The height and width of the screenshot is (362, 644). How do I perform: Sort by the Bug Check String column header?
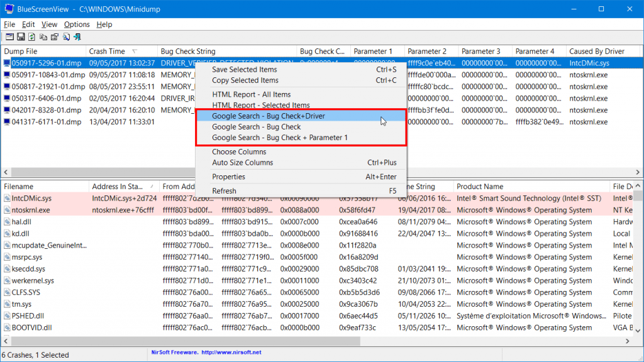pyautogui.click(x=227, y=52)
